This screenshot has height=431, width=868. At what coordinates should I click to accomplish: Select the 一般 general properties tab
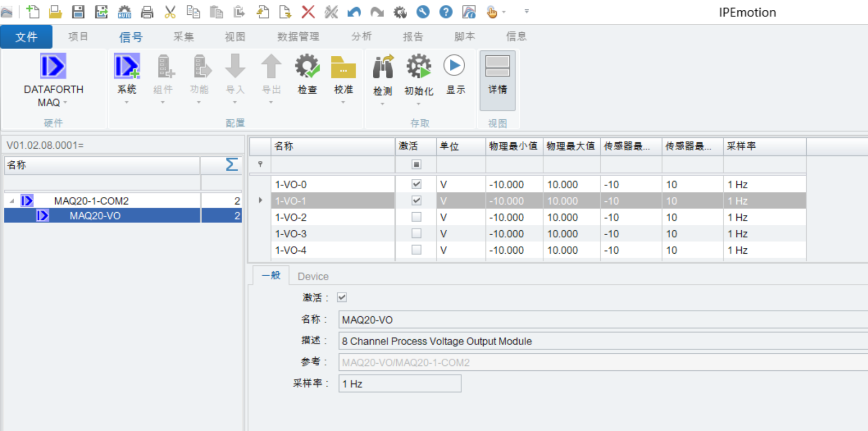pyautogui.click(x=271, y=275)
